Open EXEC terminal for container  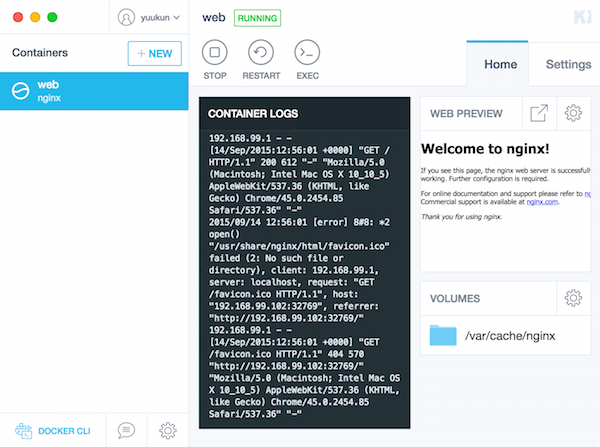307,52
